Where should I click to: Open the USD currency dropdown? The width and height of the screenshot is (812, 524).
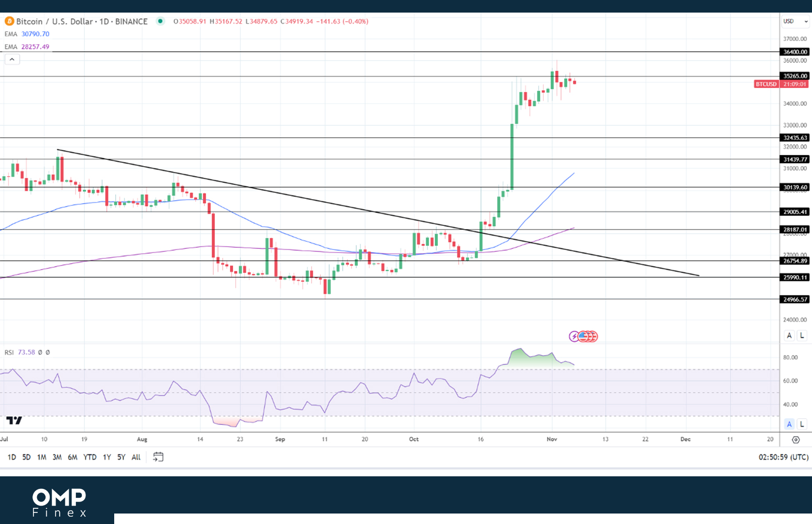click(x=795, y=21)
